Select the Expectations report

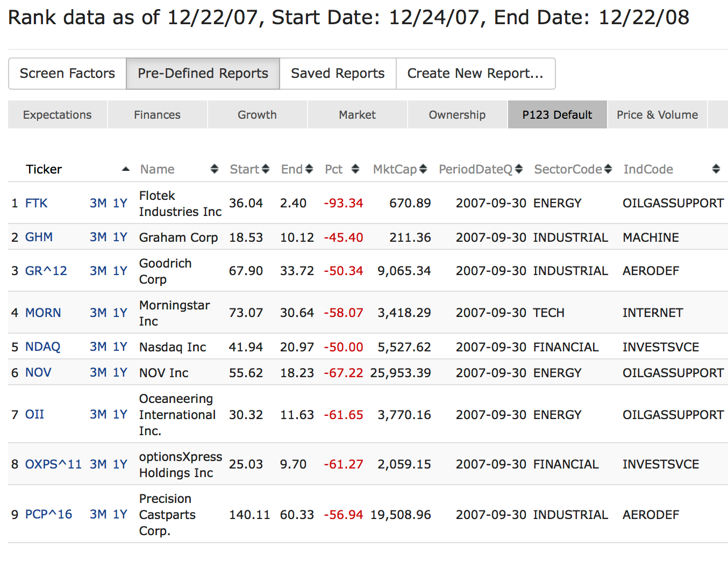(58, 114)
